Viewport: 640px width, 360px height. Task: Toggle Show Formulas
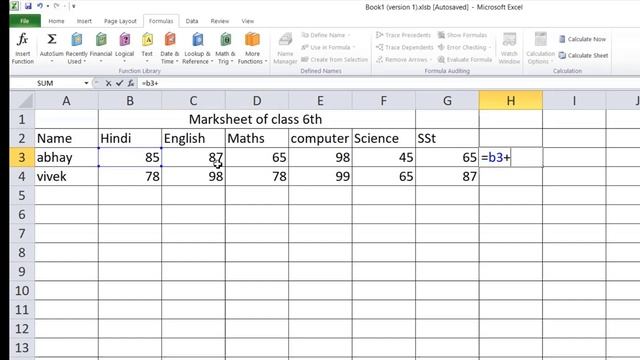pos(462,35)
